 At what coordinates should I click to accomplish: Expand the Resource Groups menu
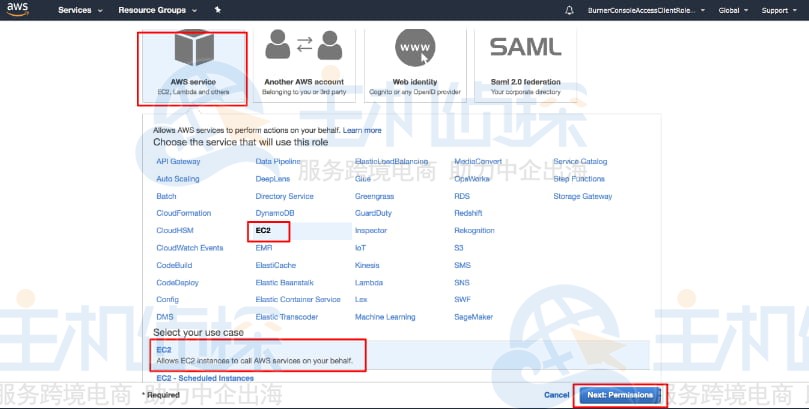(x=156, y=10)
